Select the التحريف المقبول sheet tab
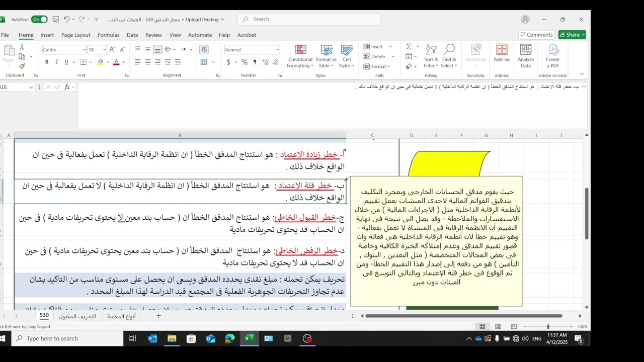Screen dimensions: 644x362 click(77, 316)
